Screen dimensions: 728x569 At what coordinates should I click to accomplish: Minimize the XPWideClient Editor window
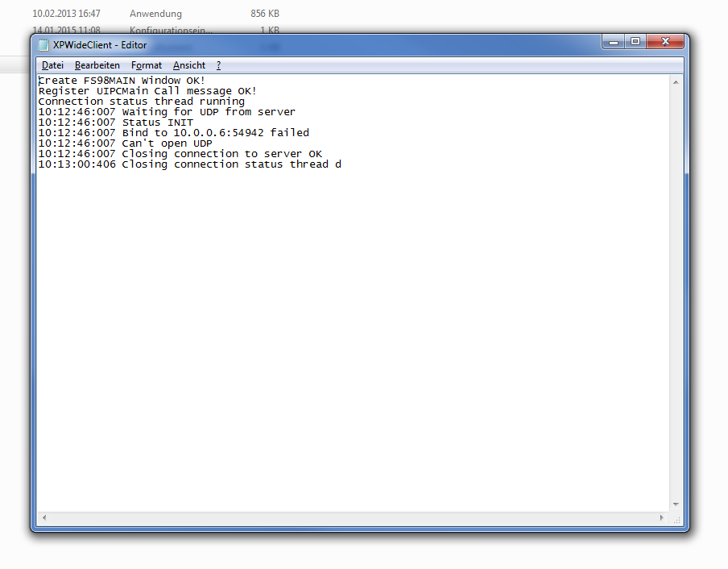[x=613, y=41]
